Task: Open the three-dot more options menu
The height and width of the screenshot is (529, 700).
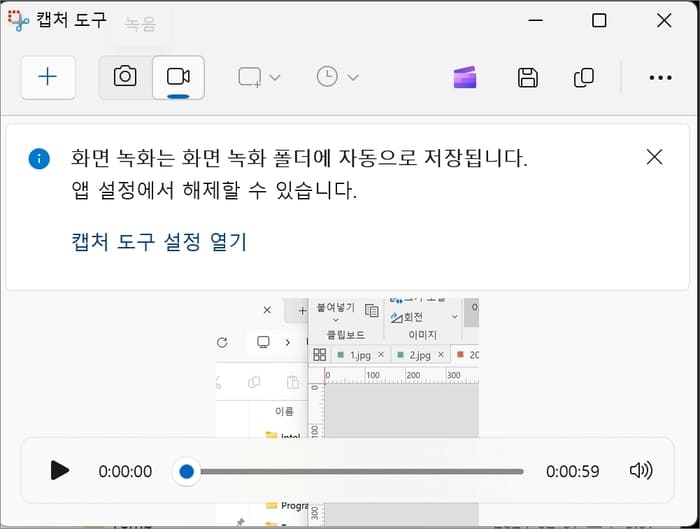Action: [660, 77]
